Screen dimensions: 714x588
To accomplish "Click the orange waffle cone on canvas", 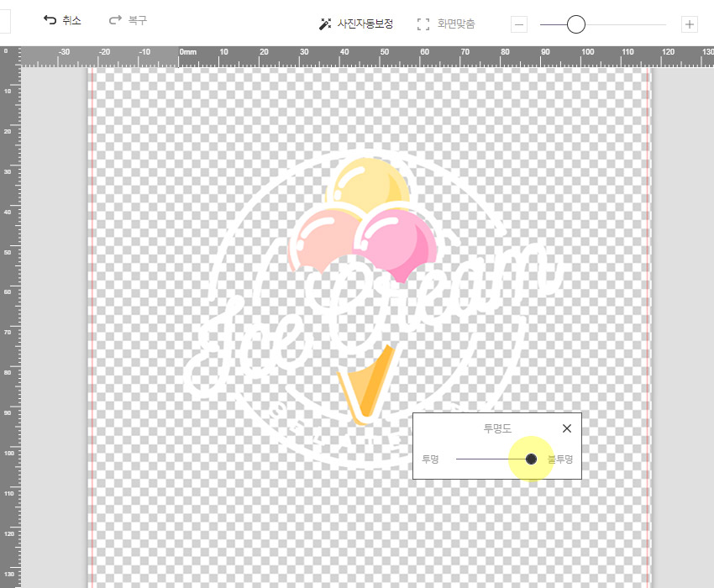I will (370, 382).
